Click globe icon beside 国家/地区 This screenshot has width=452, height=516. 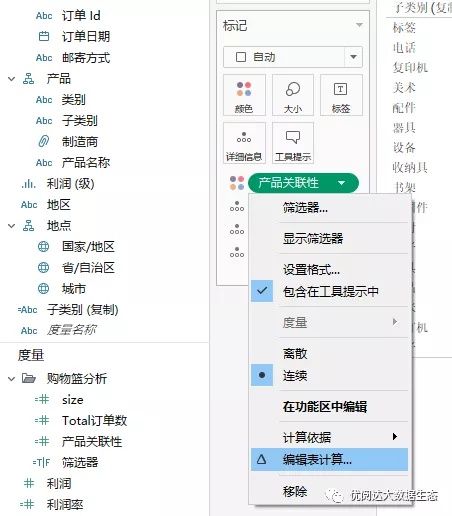(43, 247)
